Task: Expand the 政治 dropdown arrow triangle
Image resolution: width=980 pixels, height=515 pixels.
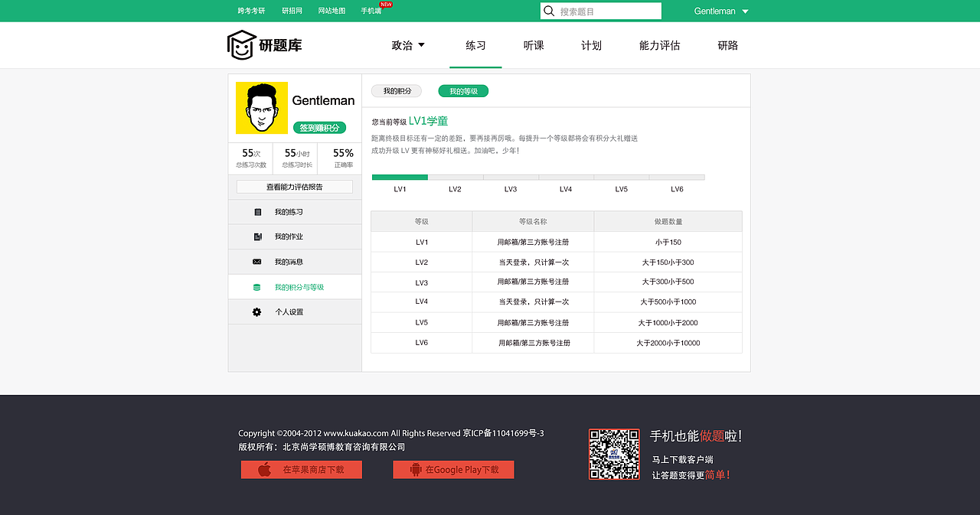Action: (420, 45)
